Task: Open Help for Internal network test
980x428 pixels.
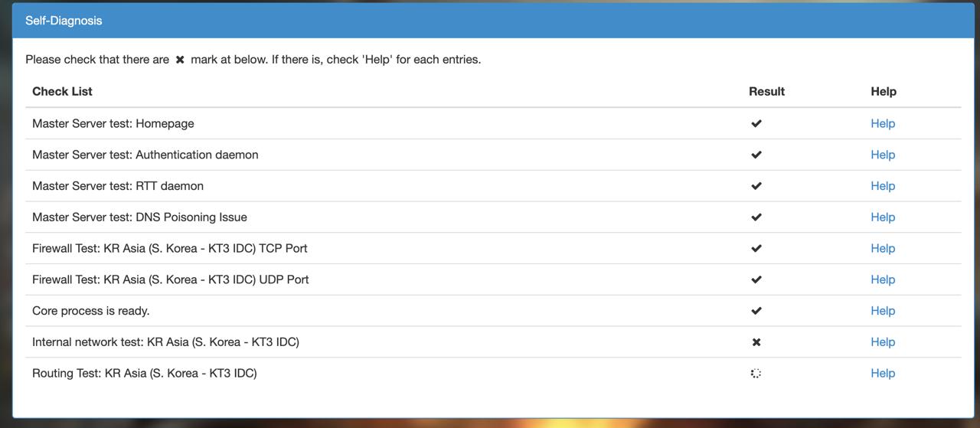Action: point(883,342)
